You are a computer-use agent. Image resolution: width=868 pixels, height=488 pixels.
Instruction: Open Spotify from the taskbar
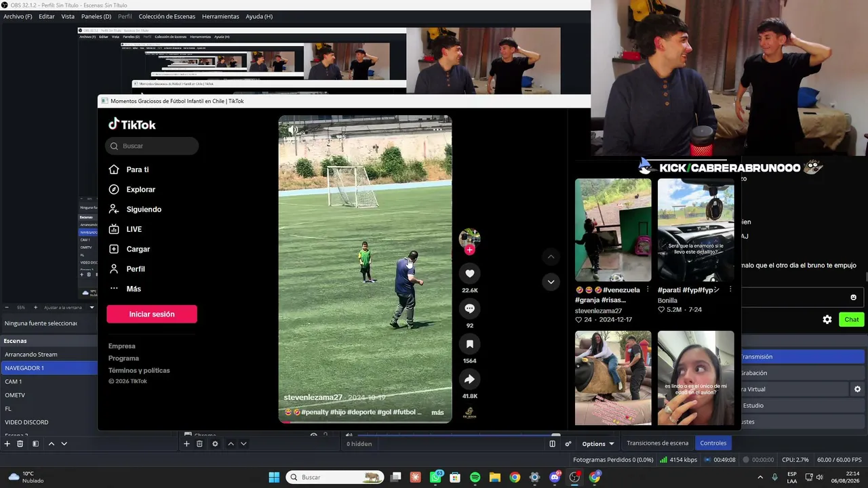tap(475, 477)
